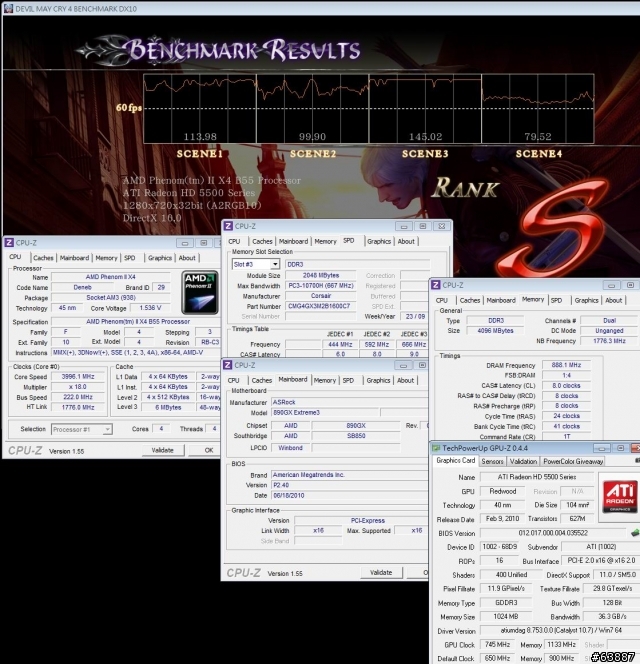Viewport: 640px width, 665px height.
Task: Click the CPU-Z icon in Mainboard window title
Action: tap(228, 365)
